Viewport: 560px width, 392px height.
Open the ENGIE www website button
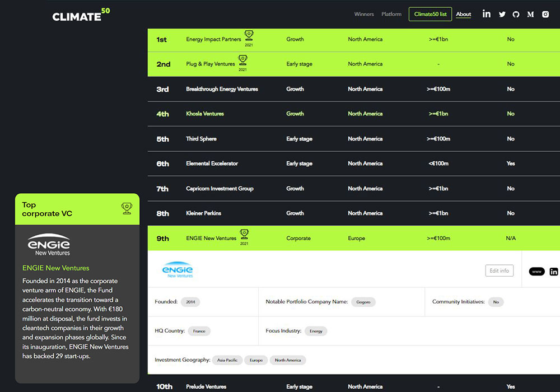pos(536,272)
